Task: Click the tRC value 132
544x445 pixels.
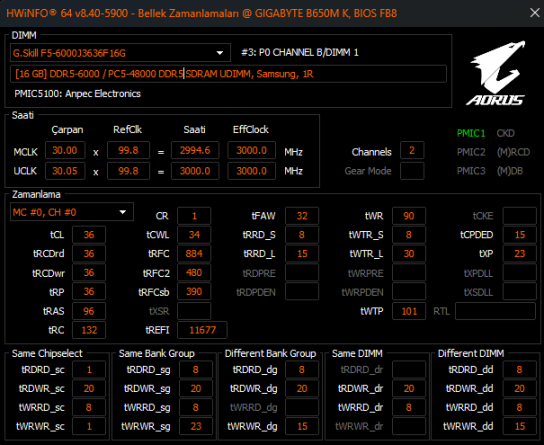Action: click(89, 330)
